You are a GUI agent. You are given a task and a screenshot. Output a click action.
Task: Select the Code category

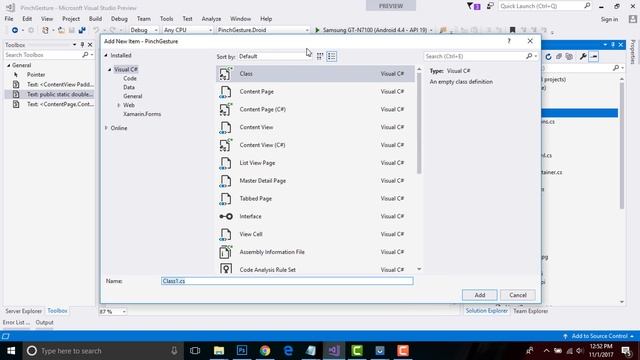tap(130, 78)
